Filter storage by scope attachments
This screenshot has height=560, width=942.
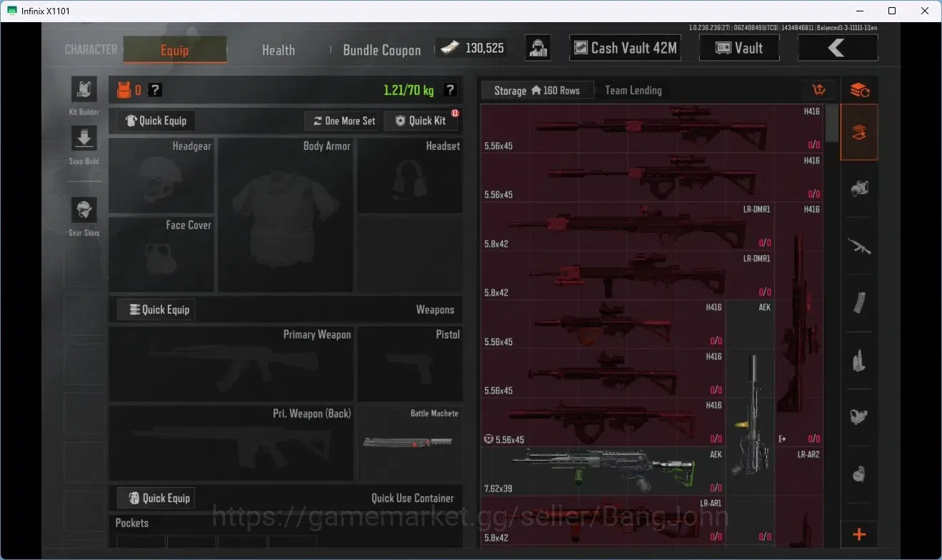(859, 416)
